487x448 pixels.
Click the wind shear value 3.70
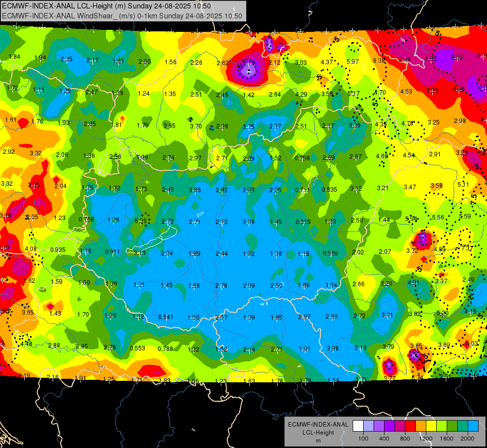pos(195,126)
